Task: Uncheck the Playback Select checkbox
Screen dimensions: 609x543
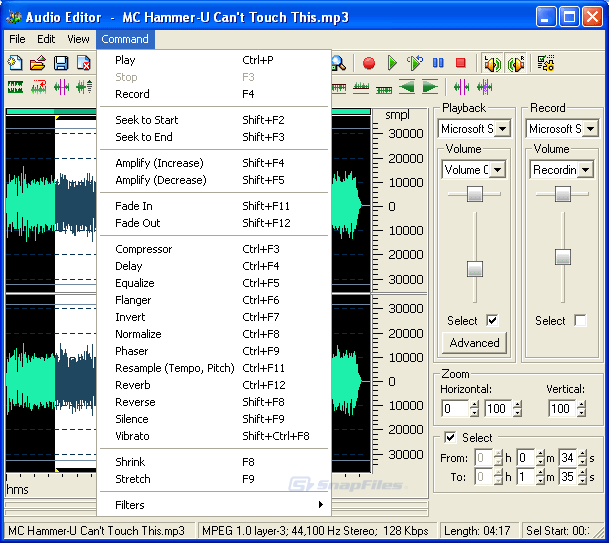Action: coord(492,321)
